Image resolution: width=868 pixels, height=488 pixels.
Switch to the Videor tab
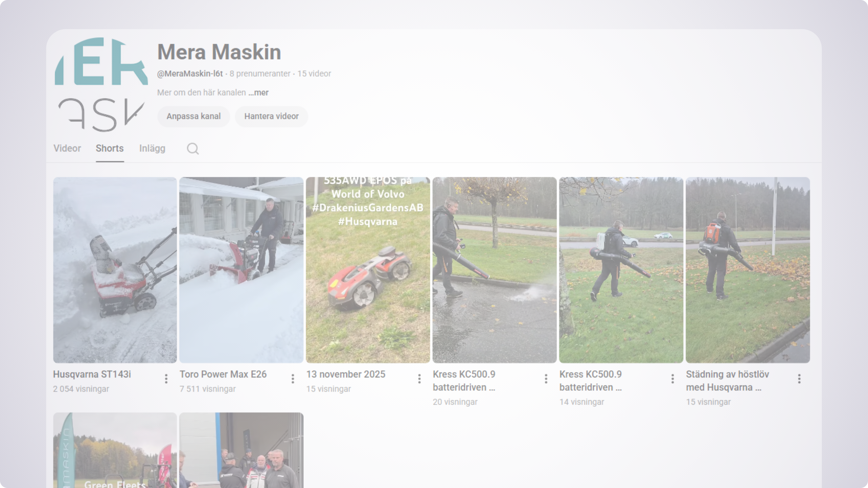tap(67, 148)
